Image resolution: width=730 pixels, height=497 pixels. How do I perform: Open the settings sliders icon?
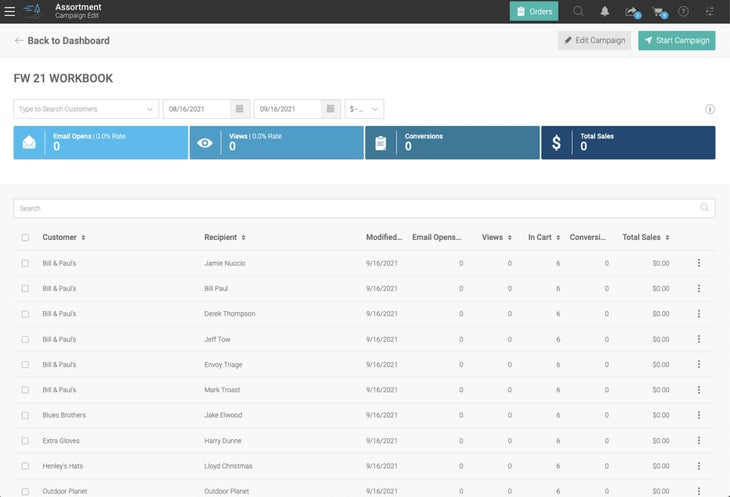pyautogui.click(x=710, y=11)
